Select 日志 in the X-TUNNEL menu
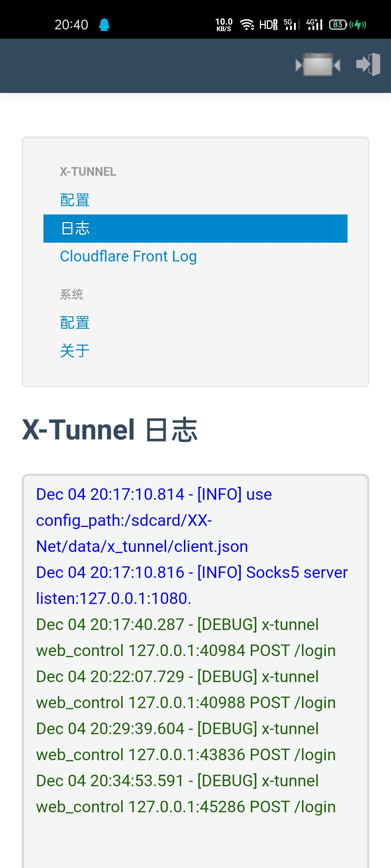Image resolution: width=391 pixels, height=868 pixels. (x=75, y=228)
